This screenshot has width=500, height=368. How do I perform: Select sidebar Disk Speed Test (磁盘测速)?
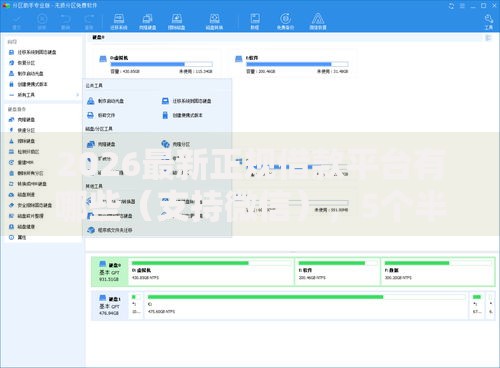pos(22,194)
